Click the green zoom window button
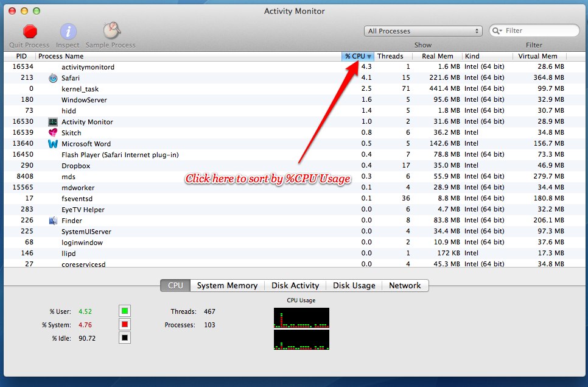 tap(37, 11)
